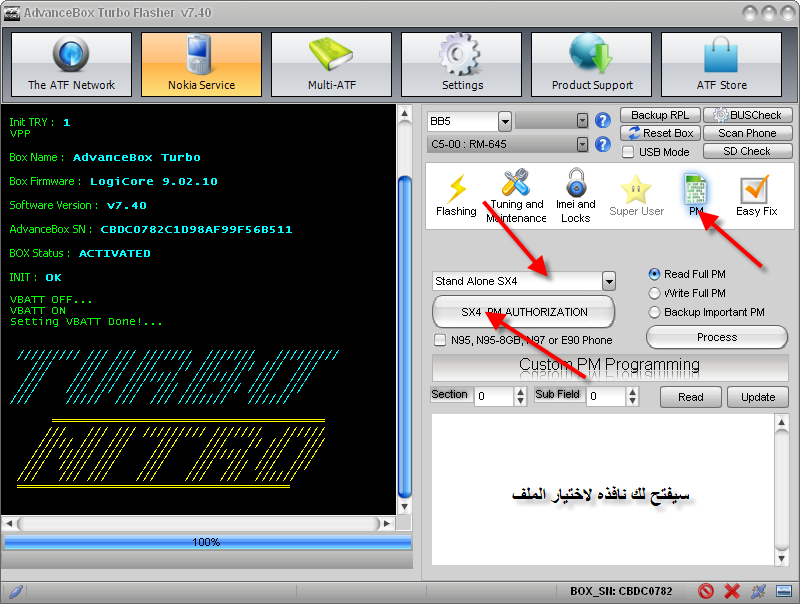Click the Backup RPL button
This screenshot has height=604, width=800.
click(660, 115)
